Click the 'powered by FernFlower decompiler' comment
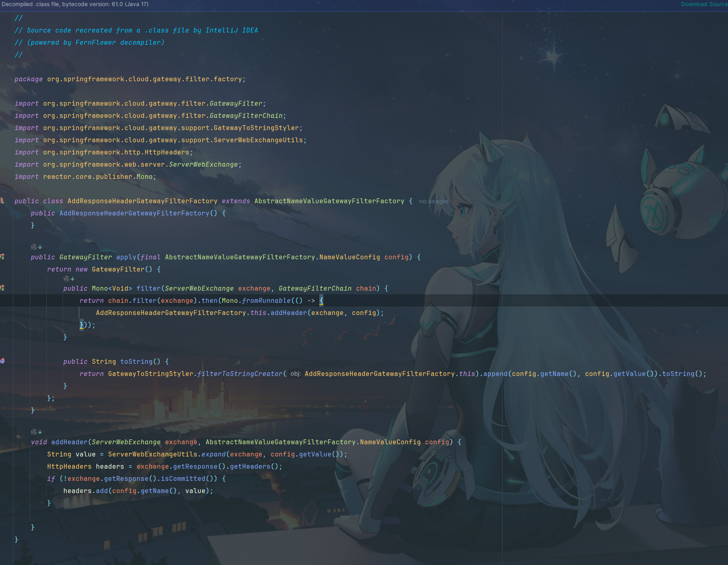The height and width of the screenshot is (565, 728). tap(96, 43)
